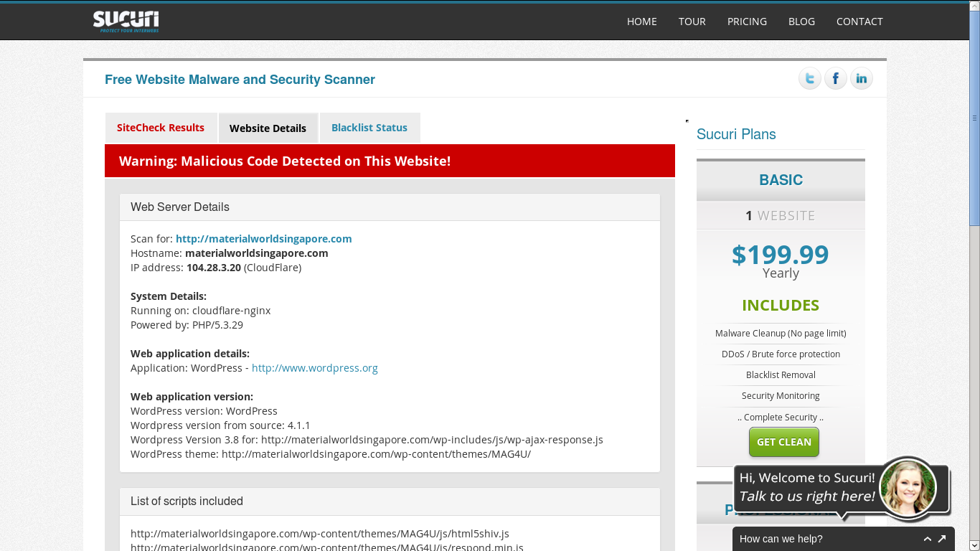Click the 'Free Website Malware and Security Scanner' heading
The width and height of the screenshot is (980, 551).
pos(240,80)
